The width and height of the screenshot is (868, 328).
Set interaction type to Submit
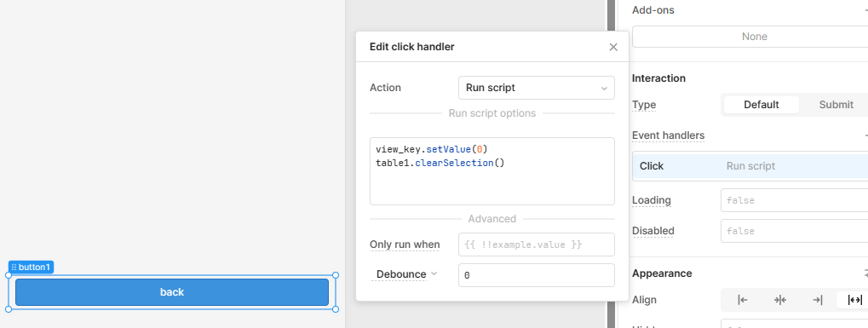coord(836,105)
